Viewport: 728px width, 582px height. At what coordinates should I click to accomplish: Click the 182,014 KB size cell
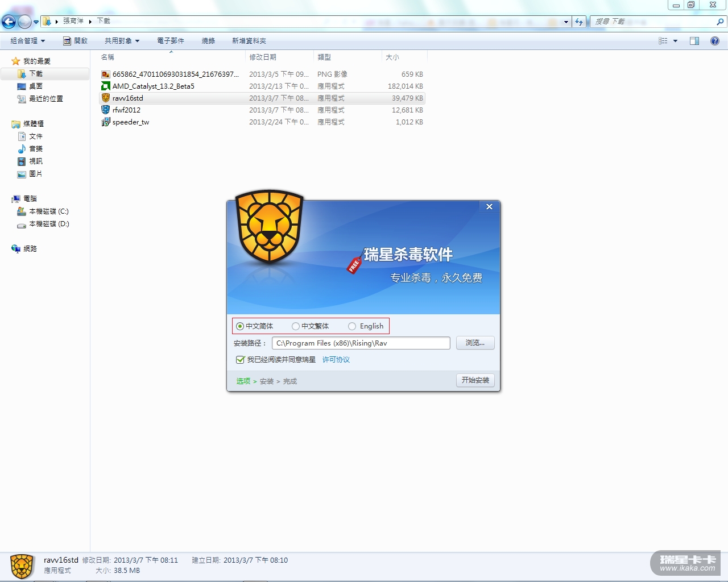[x=406, y=86]
